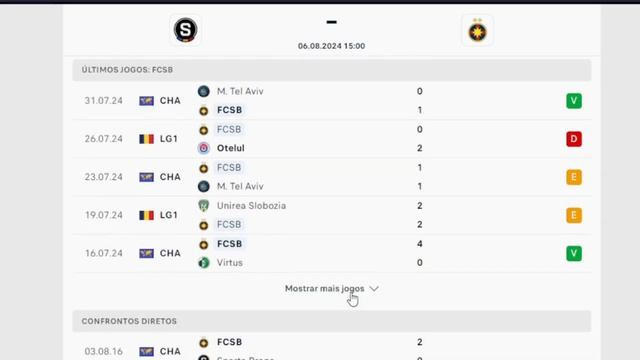Screen dimensions: 640x360
Task: Open Unirea Slobozia team link
Action: pyautogui.click(x=251, y=206)
